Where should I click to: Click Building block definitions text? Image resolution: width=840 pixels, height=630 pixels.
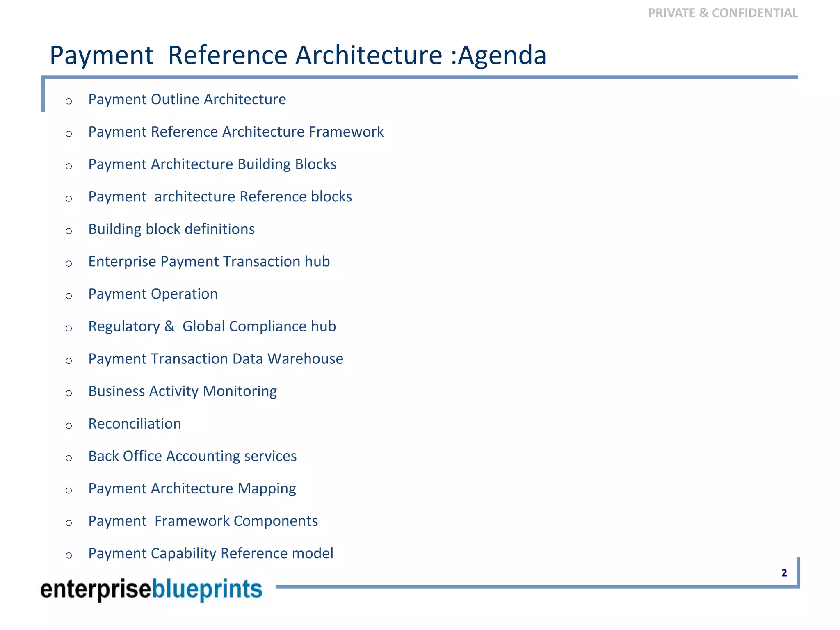point(171,229)
